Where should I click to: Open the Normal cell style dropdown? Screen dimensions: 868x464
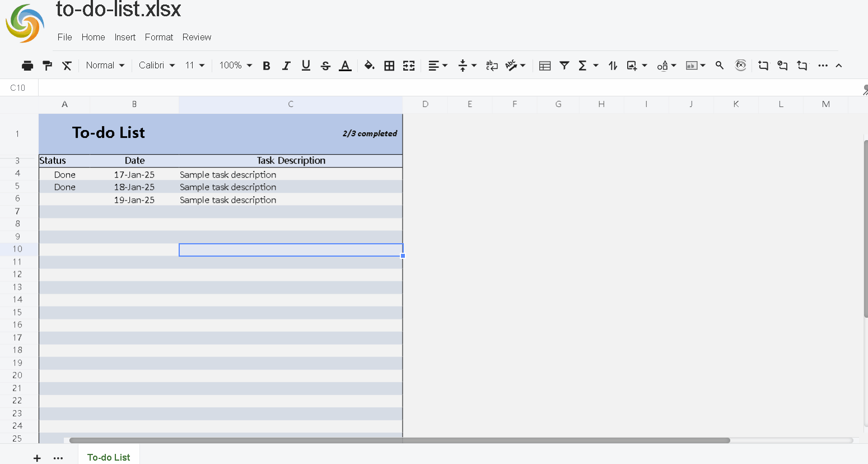click(x=105, y=66)
